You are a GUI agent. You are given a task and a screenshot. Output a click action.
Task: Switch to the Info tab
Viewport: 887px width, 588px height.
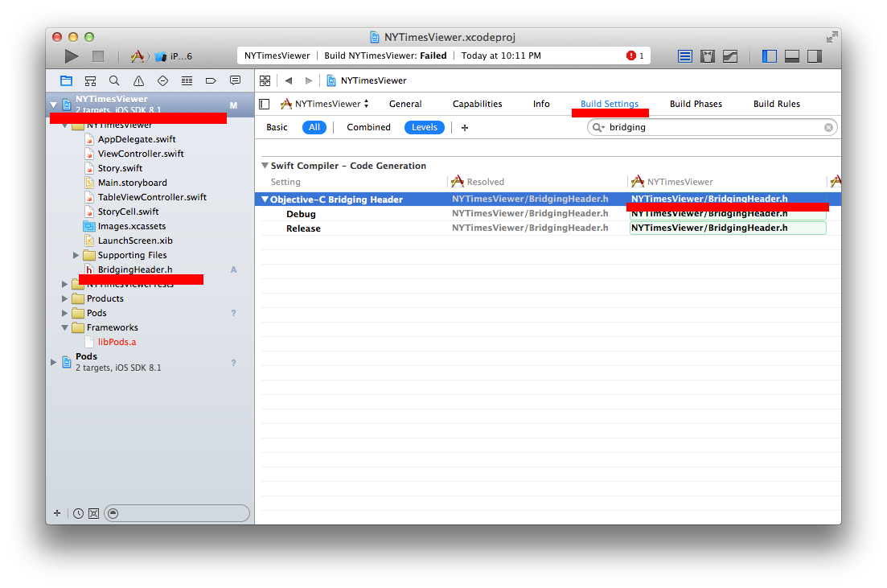pyautogui.click(x=541, y=104)
